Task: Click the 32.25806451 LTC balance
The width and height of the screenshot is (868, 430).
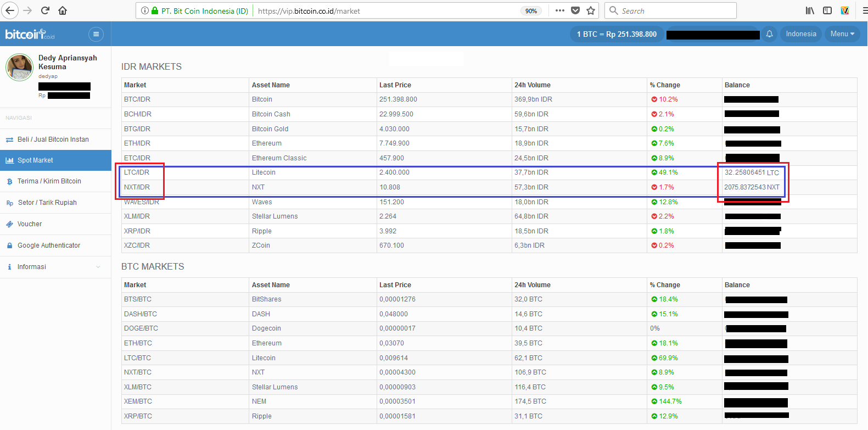Action: [x=752, y=172]
